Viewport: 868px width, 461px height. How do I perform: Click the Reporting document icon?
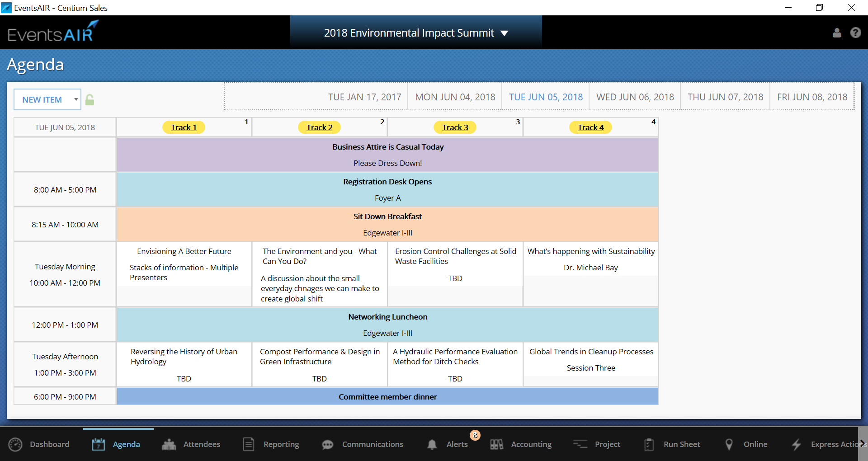pyautogui.click(x=249, y=444)
